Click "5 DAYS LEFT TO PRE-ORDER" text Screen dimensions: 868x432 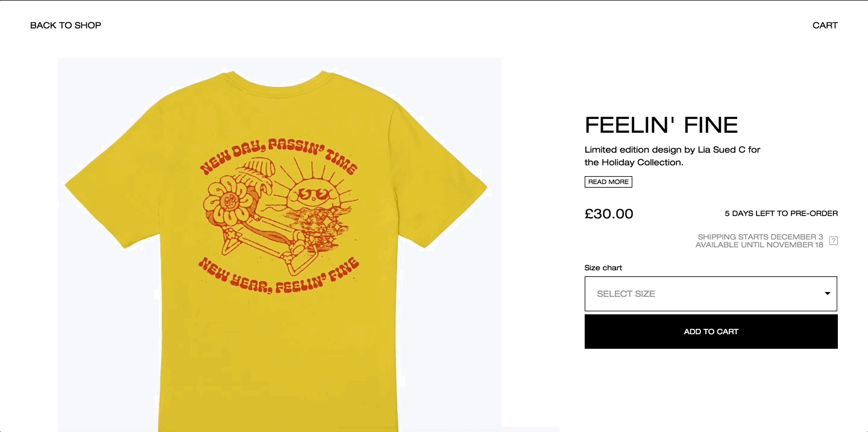click(x=781, y=214)
